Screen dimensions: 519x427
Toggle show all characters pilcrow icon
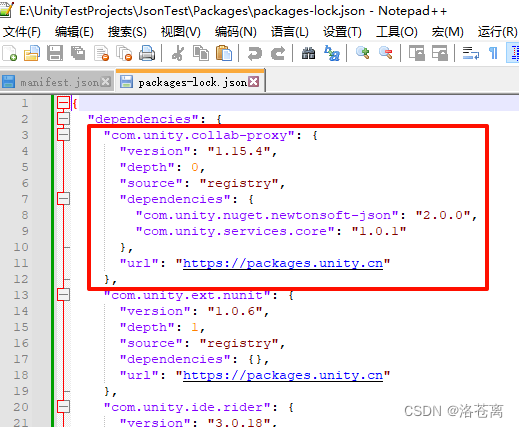493,53
